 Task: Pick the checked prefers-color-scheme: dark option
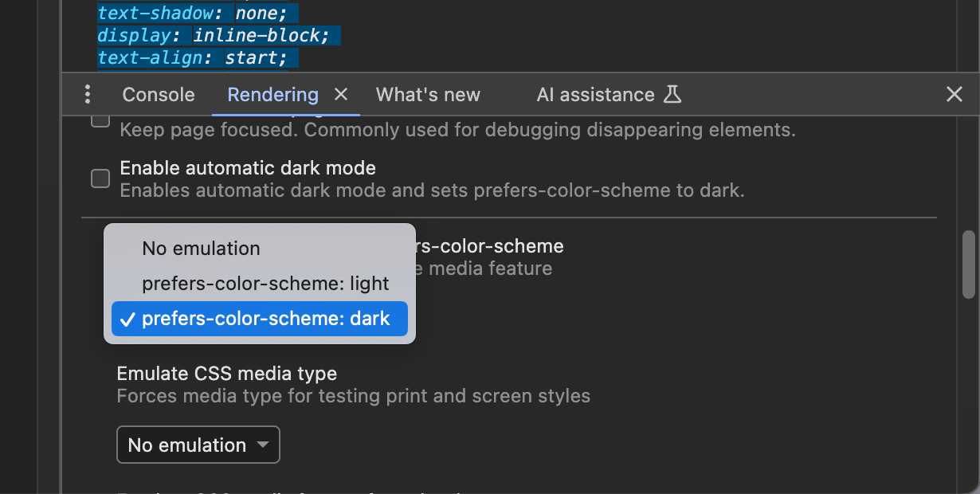tap(265, 320)
